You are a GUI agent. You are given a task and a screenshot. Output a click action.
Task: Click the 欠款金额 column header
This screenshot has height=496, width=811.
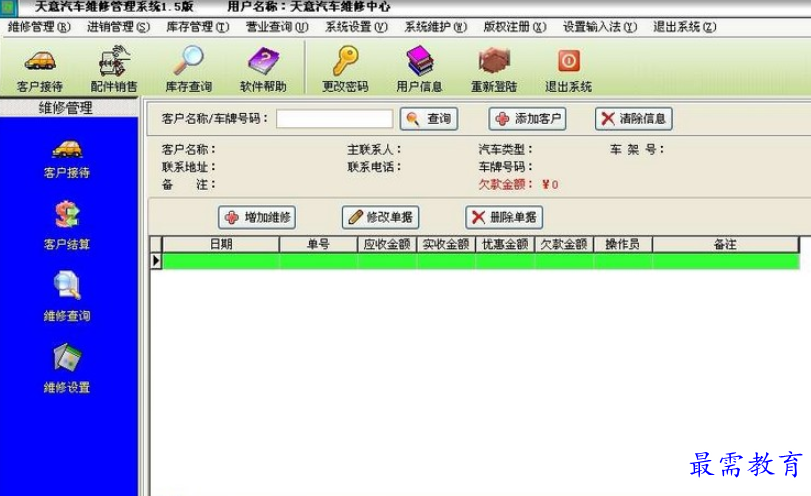564,245
